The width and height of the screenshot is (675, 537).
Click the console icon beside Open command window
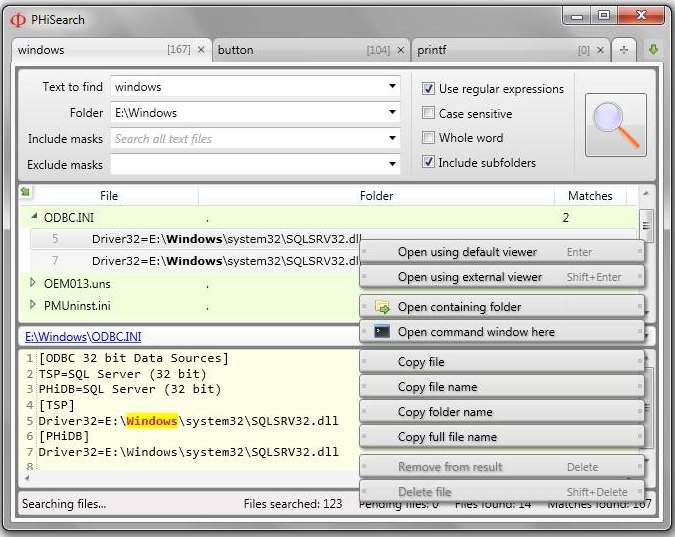coord(381,332)
